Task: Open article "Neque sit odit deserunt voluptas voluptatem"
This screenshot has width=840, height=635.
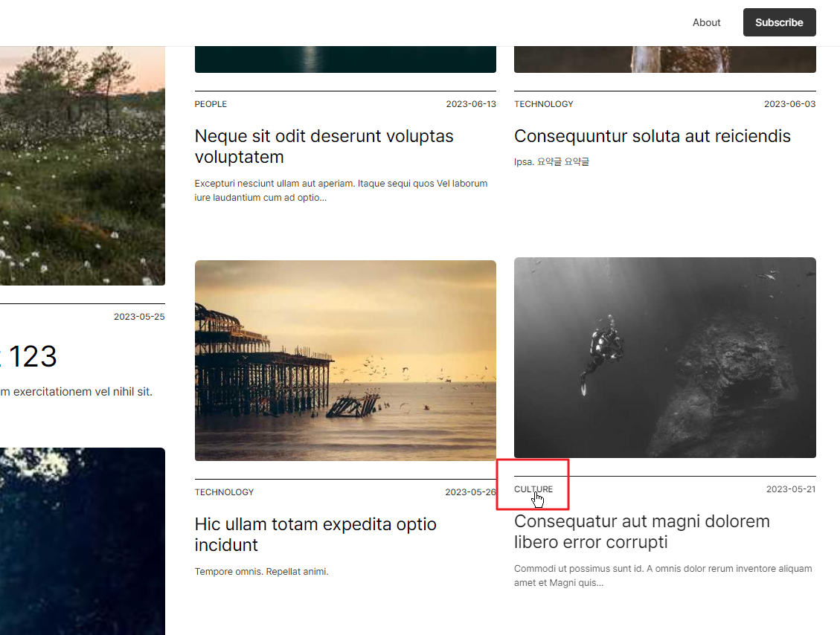Action: tap(324, 146)
